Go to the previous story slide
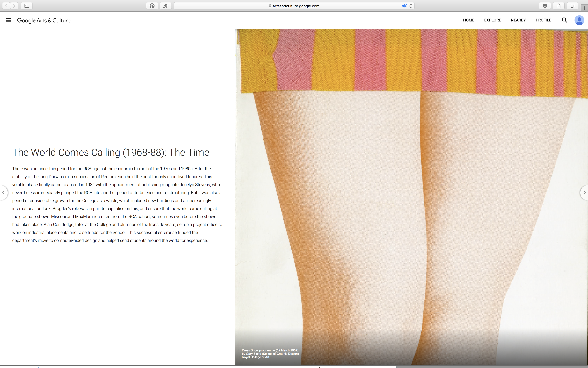 click(3, 193)
